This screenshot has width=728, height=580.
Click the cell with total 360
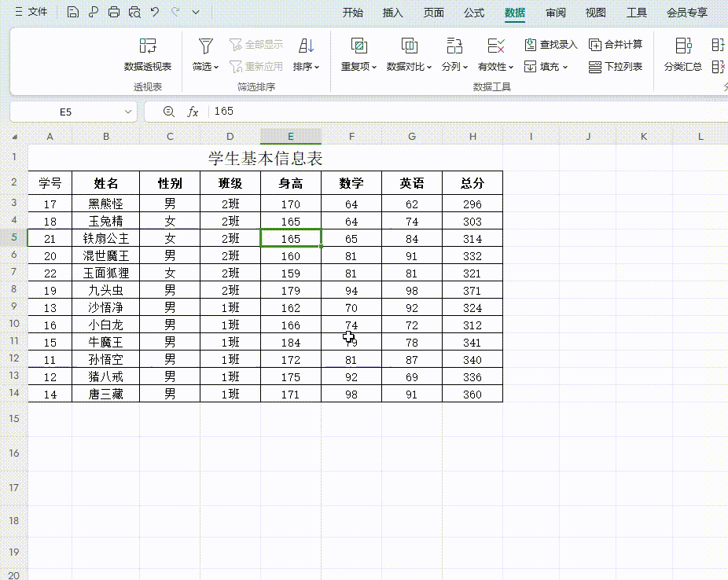click(472, 394)
